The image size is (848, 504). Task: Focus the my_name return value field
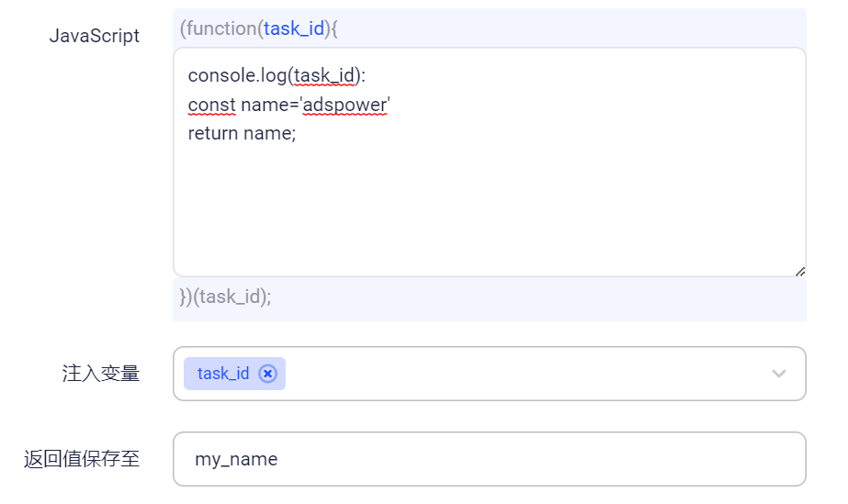490,459
